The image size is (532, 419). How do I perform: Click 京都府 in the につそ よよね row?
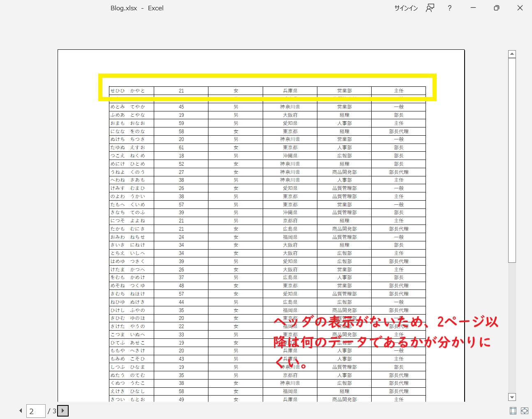click(290, 221)
